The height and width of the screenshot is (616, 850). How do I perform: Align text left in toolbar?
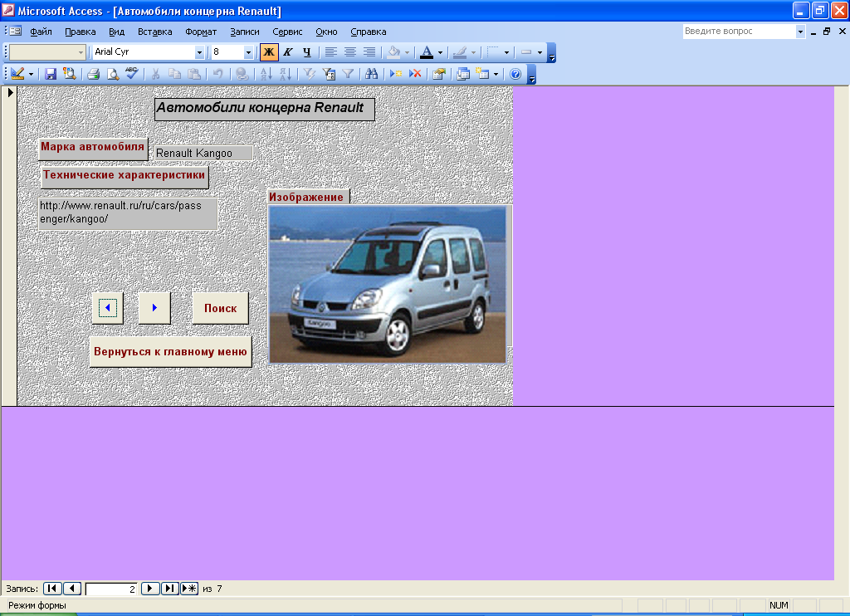pyautogui.click(x=330, y=52)
